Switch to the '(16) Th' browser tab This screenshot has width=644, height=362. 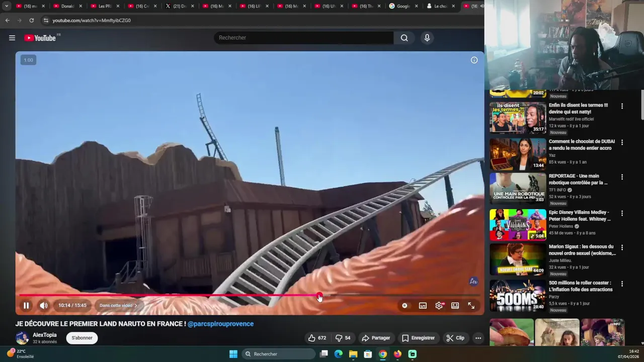(366, 6)
